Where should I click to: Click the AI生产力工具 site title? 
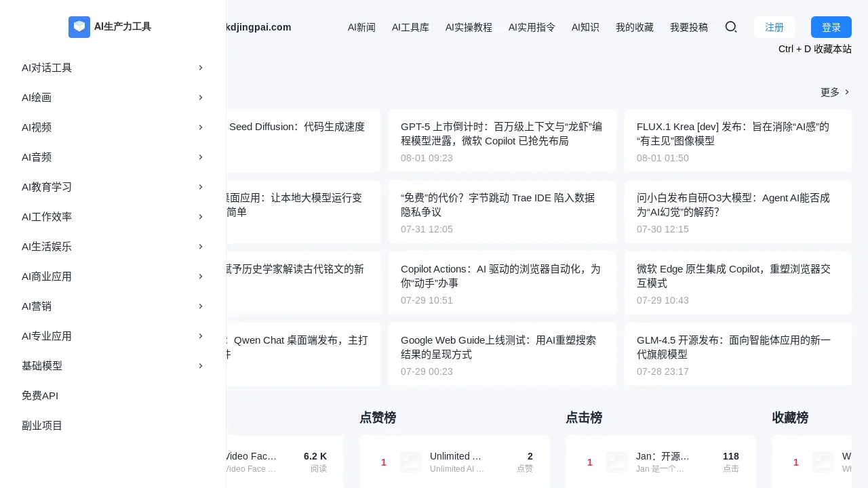point(123,27)
